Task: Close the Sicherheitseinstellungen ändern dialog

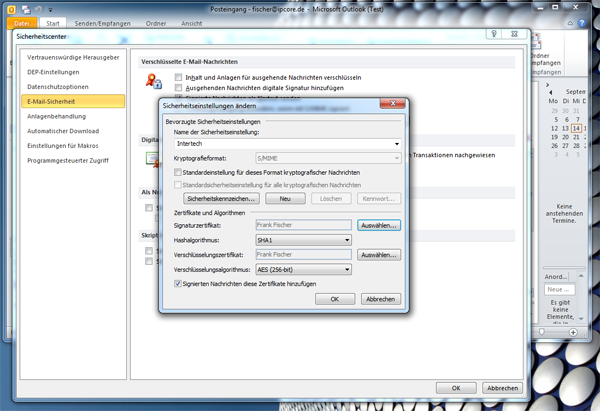Action: click(x=393, y=103)
